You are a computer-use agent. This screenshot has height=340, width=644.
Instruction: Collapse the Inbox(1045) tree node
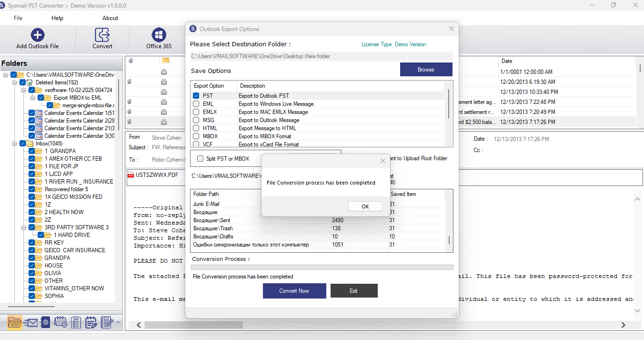click(x=15, y=144)
